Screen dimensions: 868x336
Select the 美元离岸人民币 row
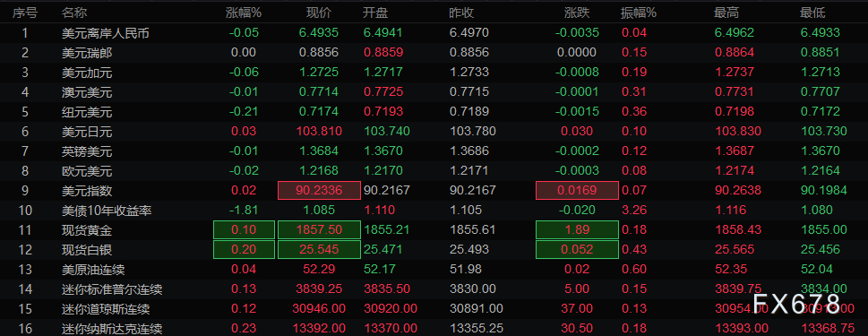(x=434, y=32)
